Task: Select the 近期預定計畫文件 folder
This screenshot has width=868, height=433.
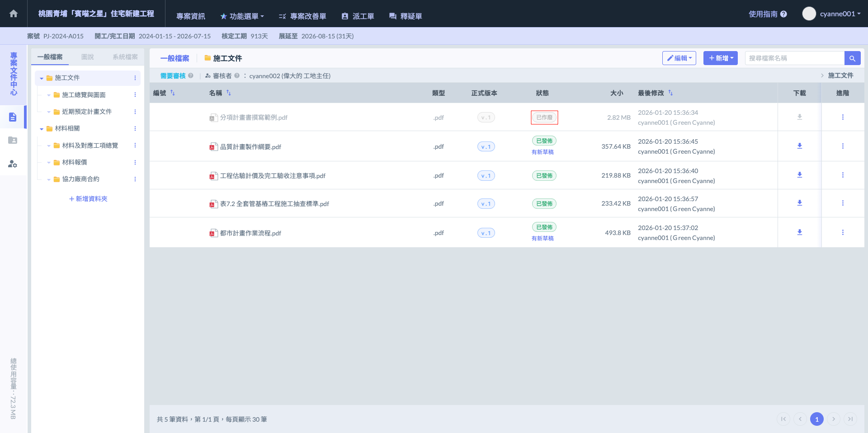Action: pyautogui.click(x=86, y=112)
